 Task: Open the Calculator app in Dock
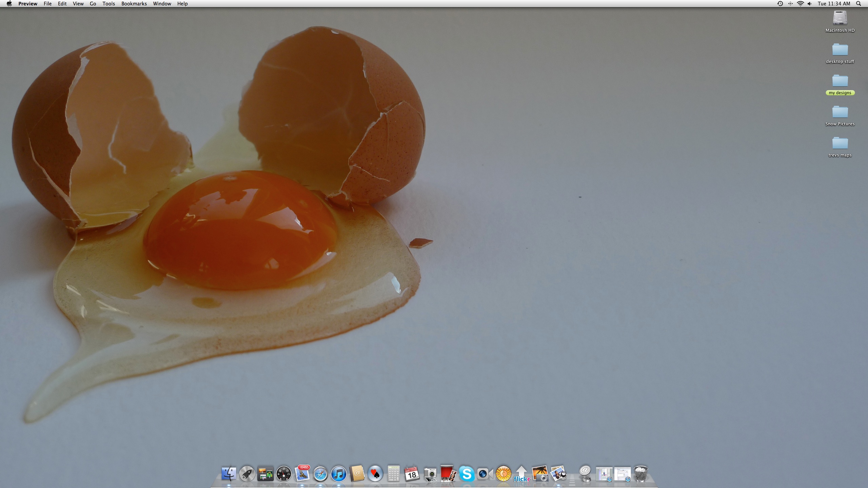(393, 473)
